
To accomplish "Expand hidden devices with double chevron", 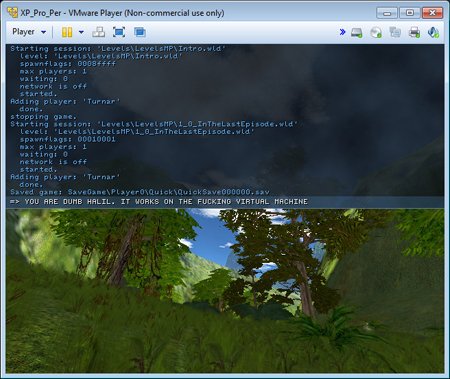I will 342,32.
